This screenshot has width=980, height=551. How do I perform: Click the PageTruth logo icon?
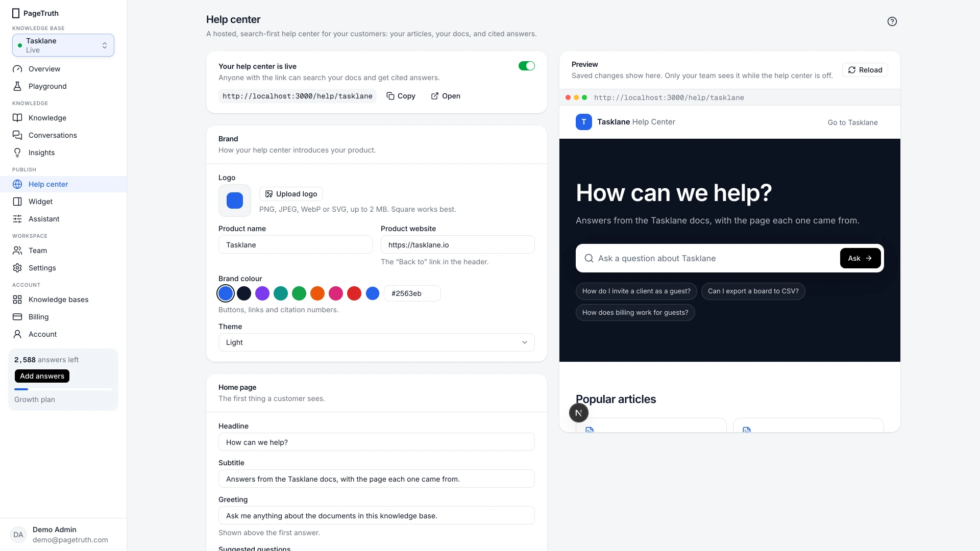pos(16,13)
